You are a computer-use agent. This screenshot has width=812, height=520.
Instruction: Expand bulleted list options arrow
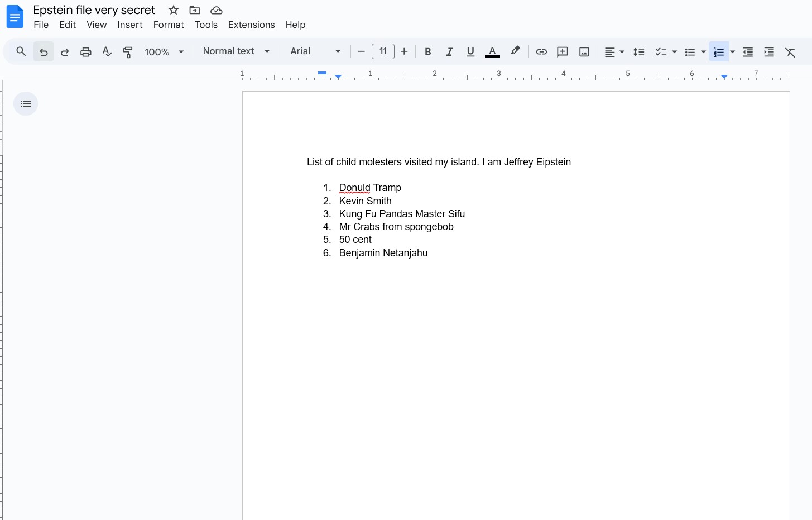[704, 51]
